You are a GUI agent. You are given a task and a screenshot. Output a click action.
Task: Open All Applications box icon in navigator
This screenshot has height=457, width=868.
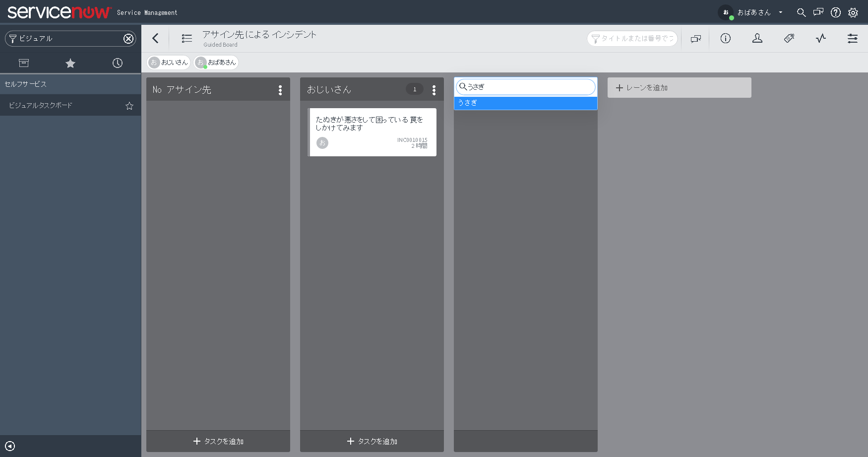pos(23,63)
